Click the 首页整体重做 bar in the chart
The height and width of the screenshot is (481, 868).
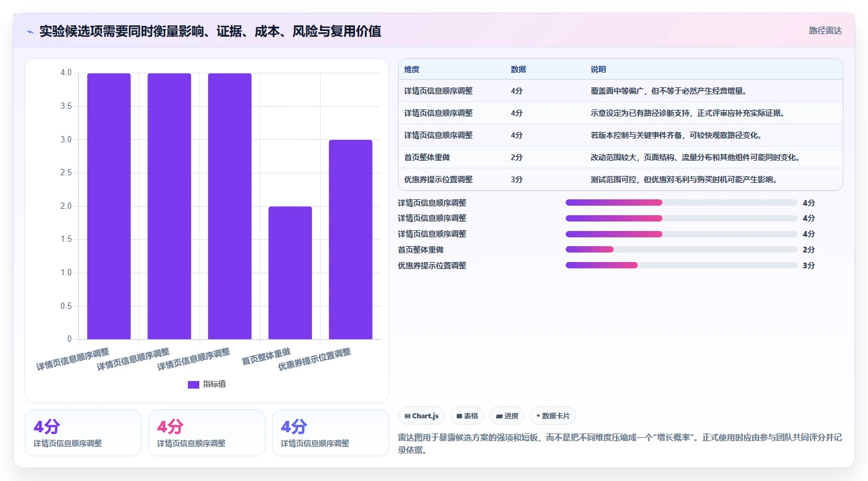(x=290, y=273)
